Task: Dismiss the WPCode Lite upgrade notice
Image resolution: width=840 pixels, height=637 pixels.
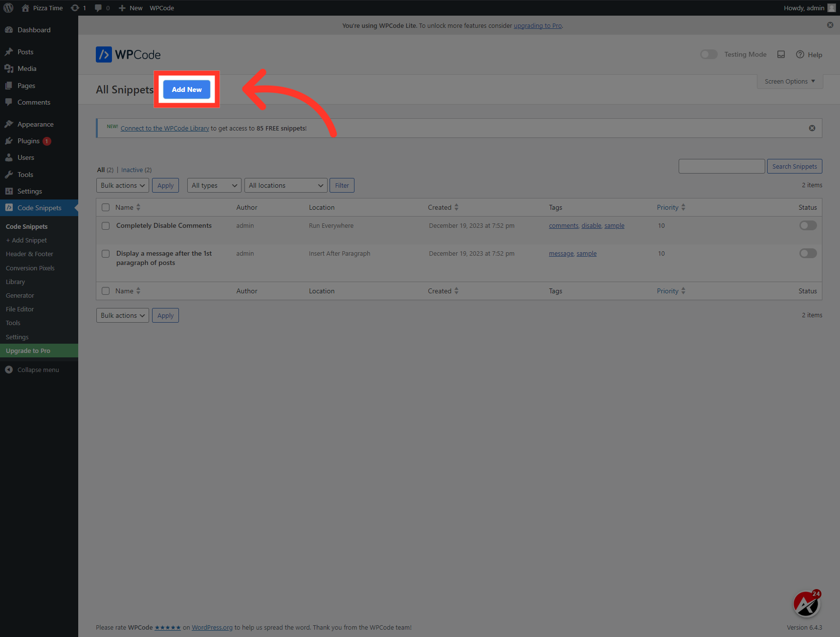Action: pyautogui.click(x=830, y=25)
